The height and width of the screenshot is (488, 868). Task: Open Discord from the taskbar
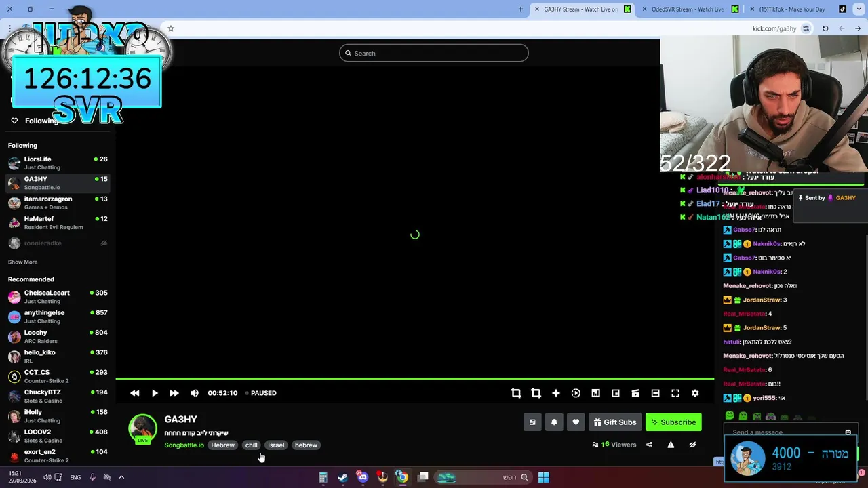coord(363,477)
